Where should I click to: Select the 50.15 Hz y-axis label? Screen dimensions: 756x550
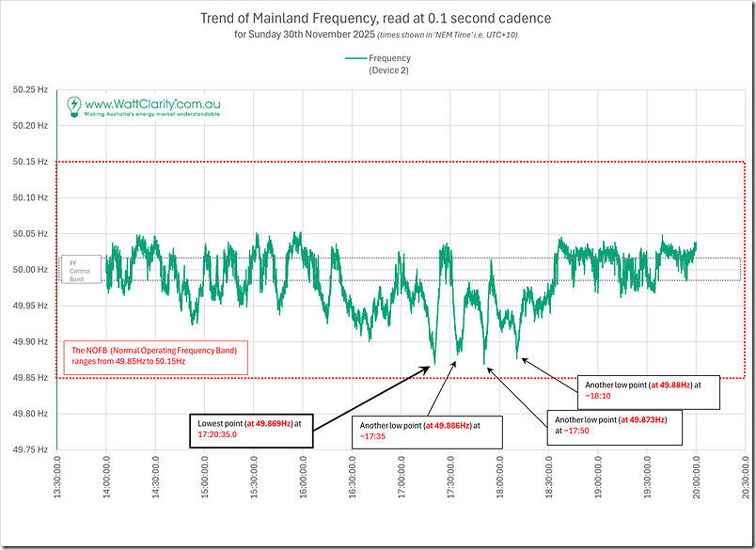click(30, 162)
